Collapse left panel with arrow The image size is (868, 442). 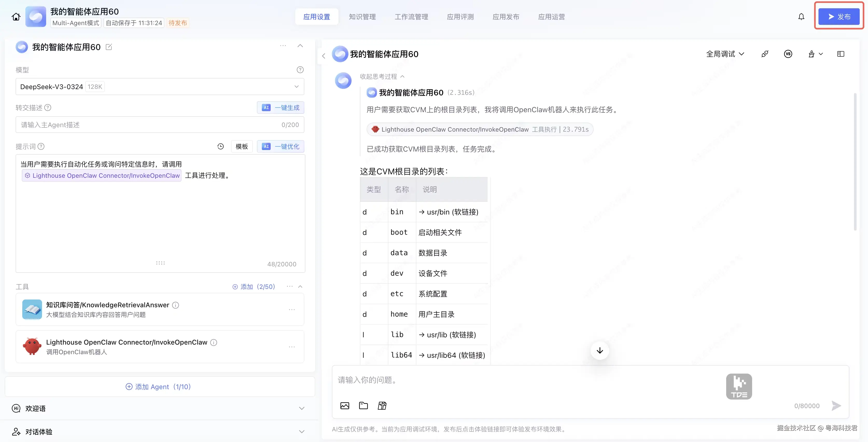(324, 56)
